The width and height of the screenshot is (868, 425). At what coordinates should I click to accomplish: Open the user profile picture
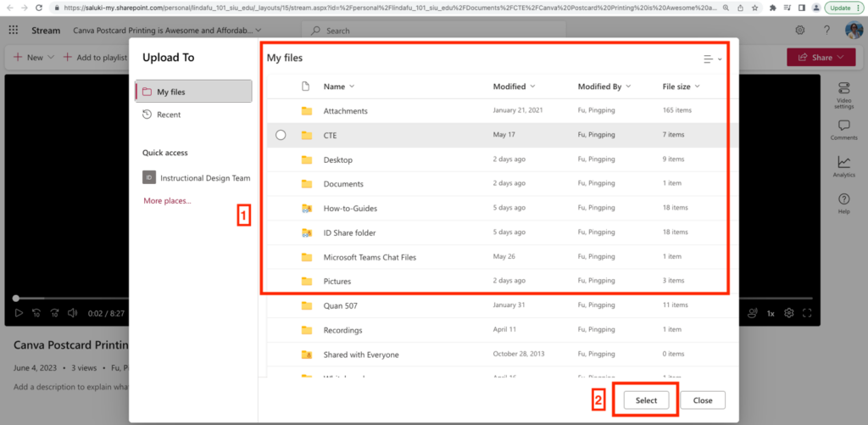pos(854,30)
